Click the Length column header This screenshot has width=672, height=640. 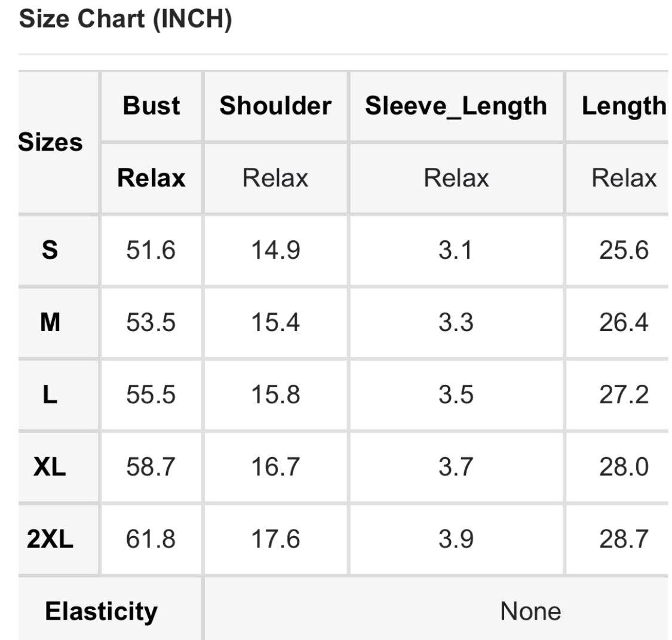click(x=624, y=106)
